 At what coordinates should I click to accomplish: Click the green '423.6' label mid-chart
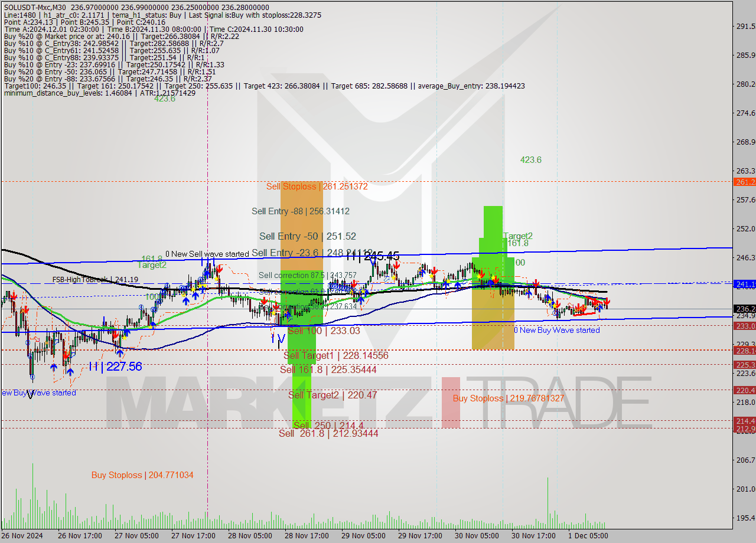[531, 159]
